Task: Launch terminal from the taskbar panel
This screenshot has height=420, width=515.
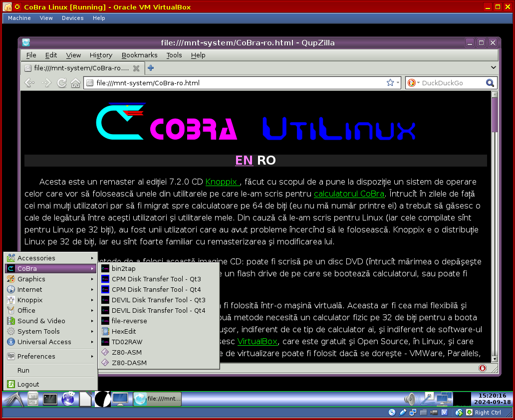Action: (x=50, y=399)
